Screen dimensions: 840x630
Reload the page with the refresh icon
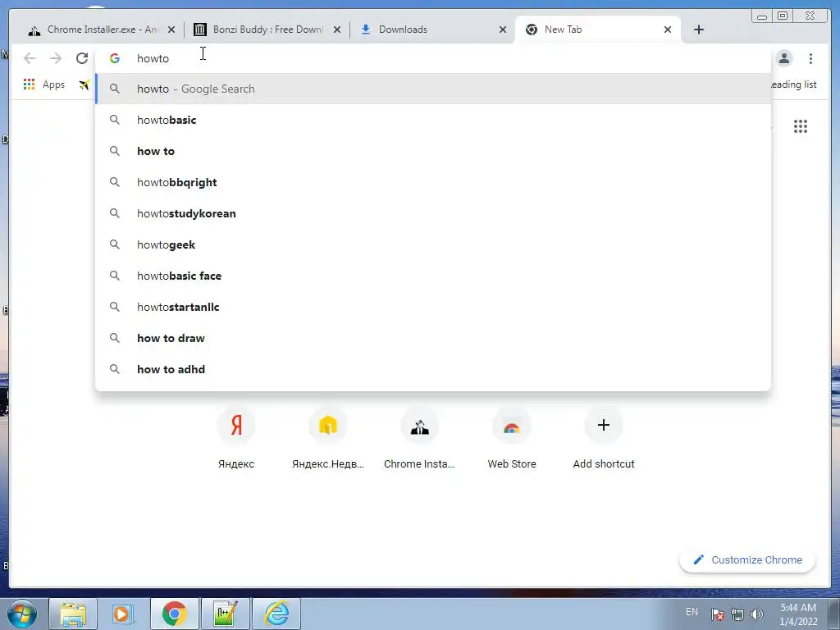[x=82, y=58]
